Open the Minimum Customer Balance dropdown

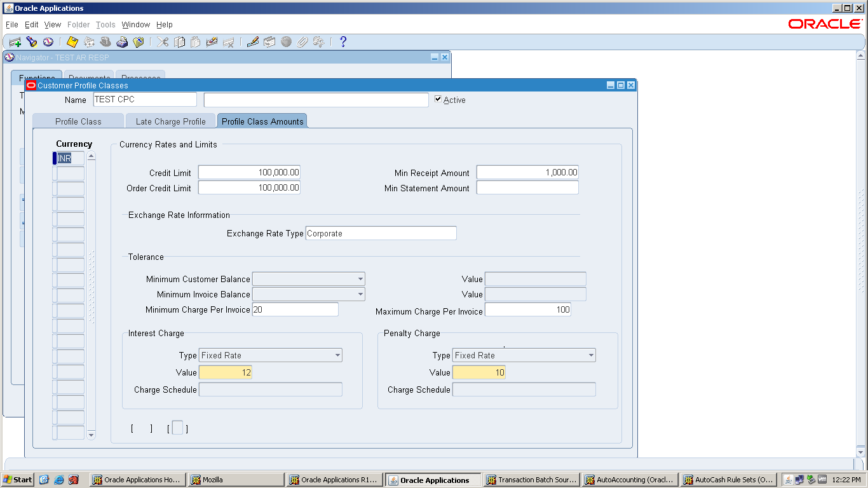click(360, 278)
